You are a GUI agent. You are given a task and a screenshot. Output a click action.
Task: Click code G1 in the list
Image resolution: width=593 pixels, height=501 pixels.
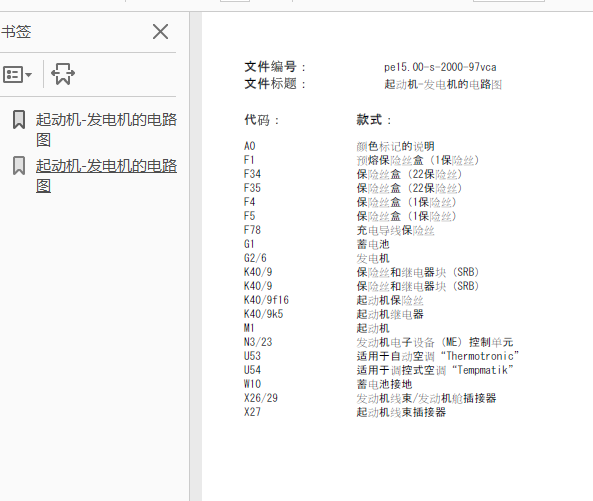click(x=249, y=244)
